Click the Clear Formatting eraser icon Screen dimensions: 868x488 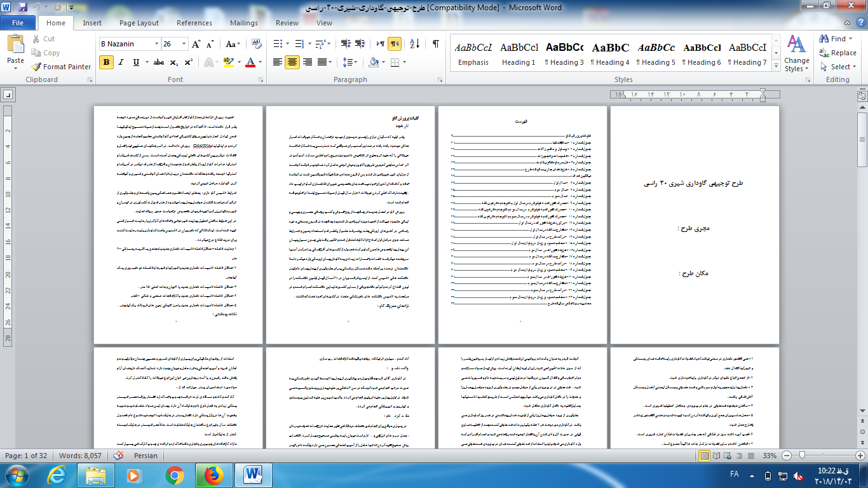[257, 44]
